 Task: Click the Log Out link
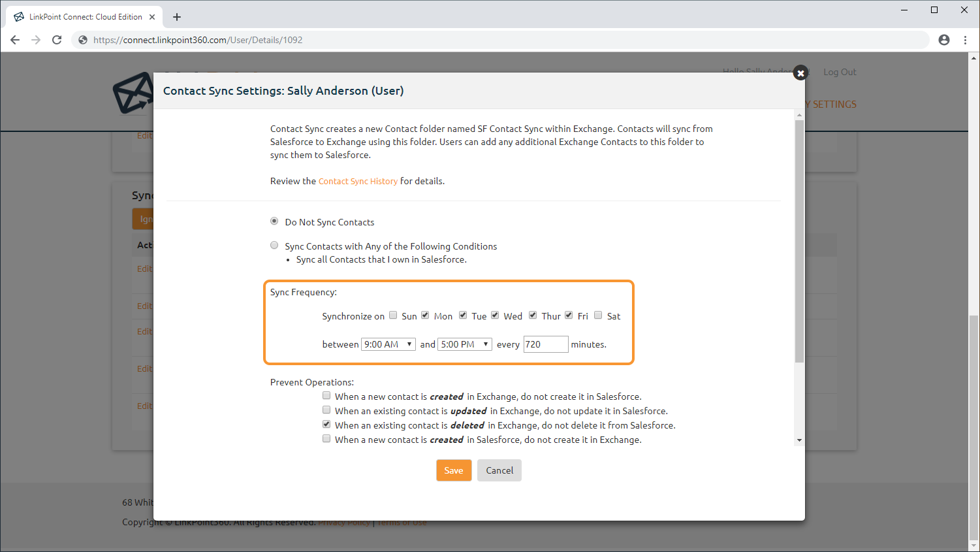click(x=840, y=72)
